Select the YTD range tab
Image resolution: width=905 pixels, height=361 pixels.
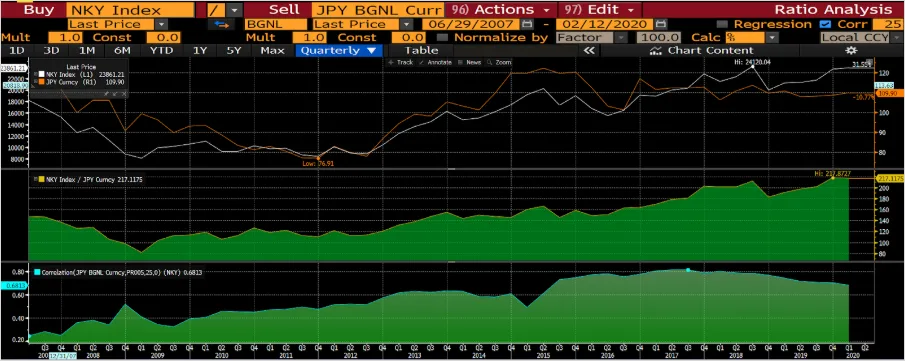[161, 50]
